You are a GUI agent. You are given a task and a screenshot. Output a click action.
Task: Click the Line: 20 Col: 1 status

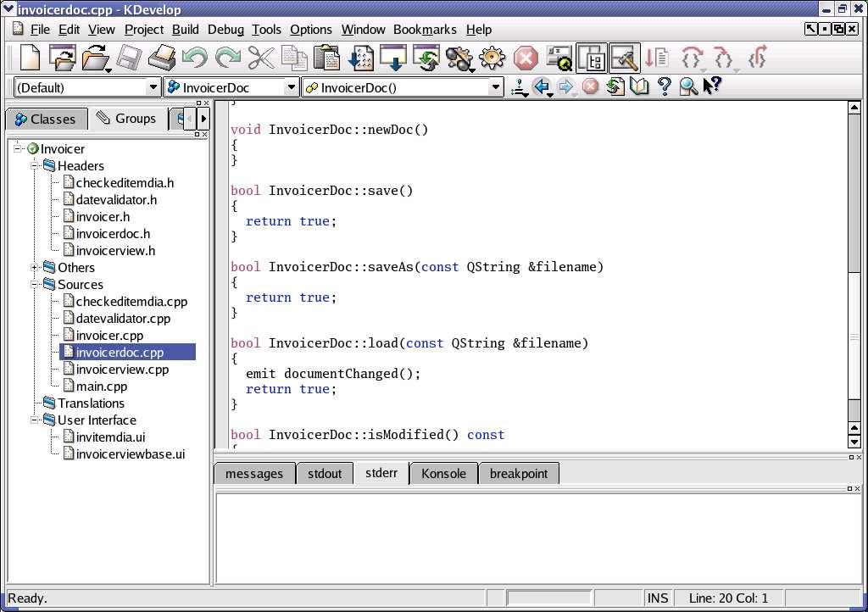[x=728, y=598]
